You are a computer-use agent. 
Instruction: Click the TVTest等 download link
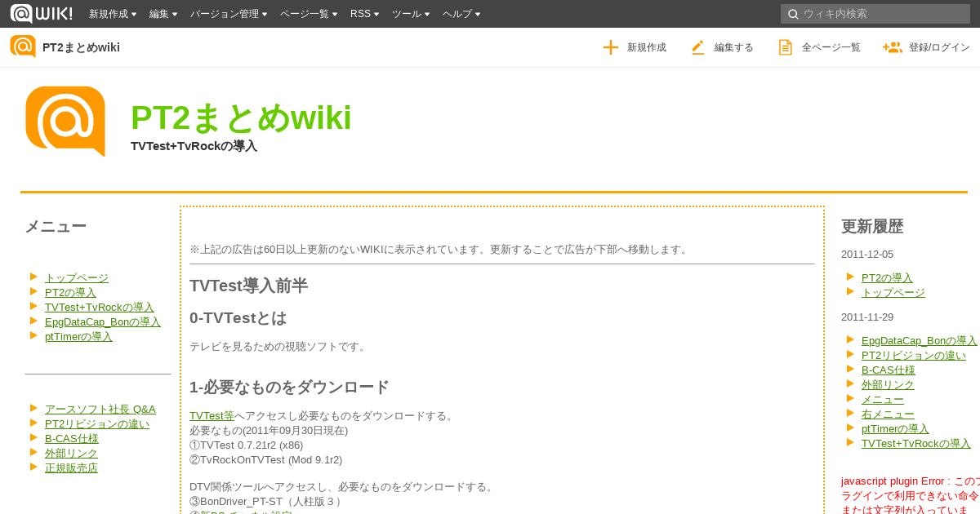(x=212, y=415)
